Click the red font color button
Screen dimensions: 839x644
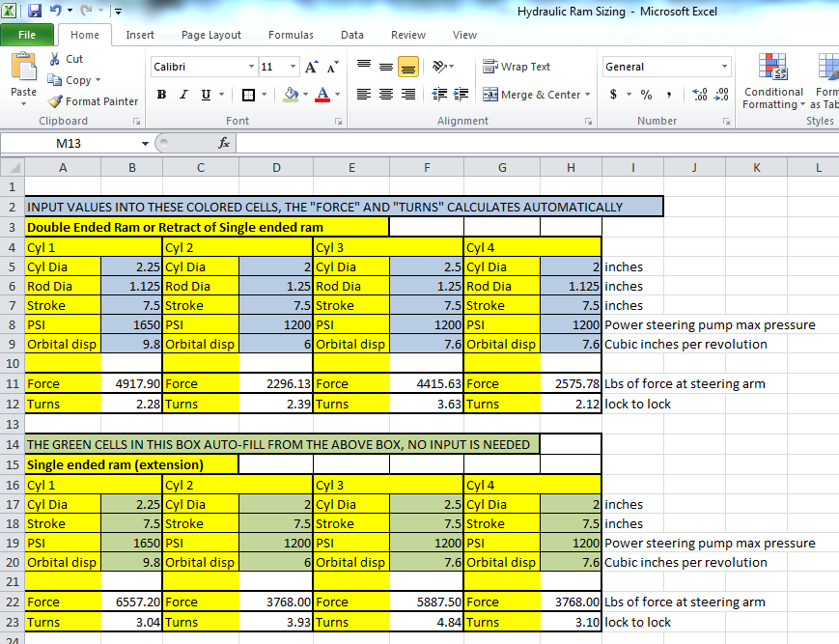pyautogui.click(x=322, y=95)
